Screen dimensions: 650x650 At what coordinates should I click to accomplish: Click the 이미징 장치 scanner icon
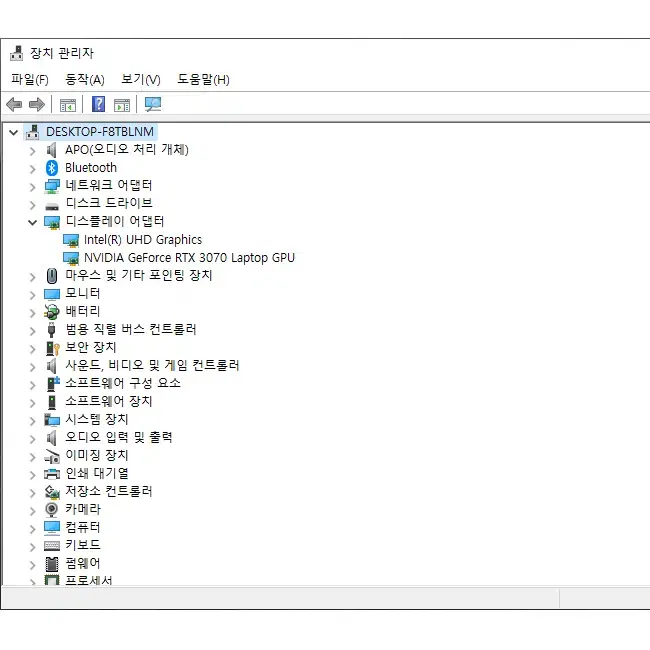(52, 456)
